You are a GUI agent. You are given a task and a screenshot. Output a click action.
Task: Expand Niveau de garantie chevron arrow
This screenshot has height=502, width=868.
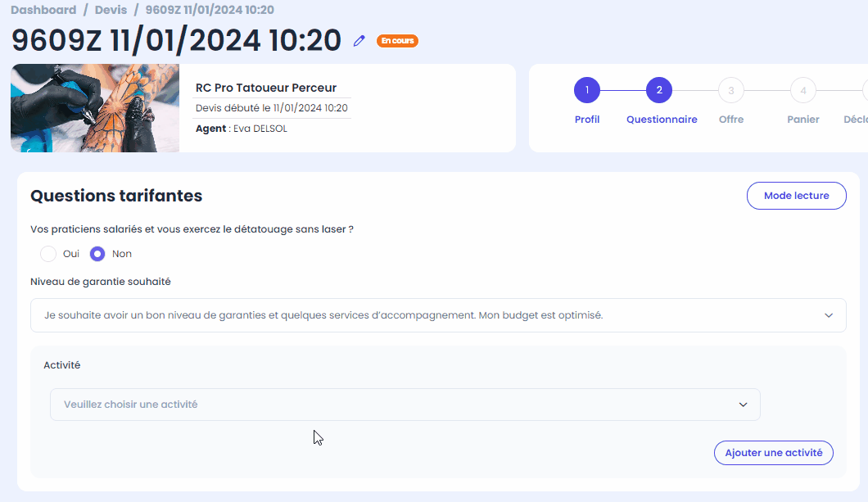pyautogui.click(x=828, y=315)
